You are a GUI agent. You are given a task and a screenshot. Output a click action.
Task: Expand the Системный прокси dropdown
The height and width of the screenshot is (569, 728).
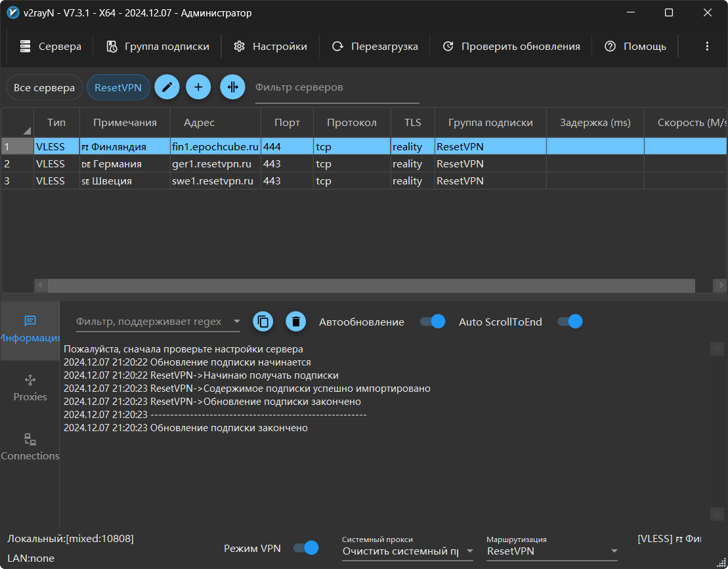coord(407,551)
